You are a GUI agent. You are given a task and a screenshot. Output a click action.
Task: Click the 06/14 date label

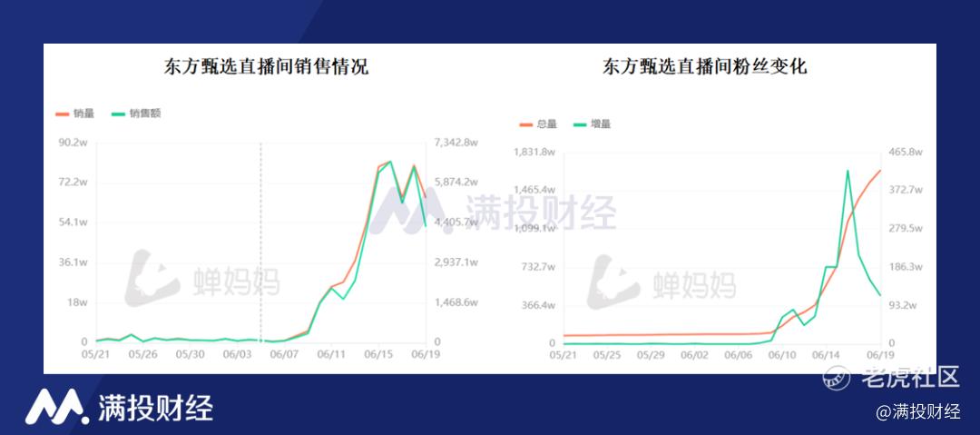coord(827,355)
